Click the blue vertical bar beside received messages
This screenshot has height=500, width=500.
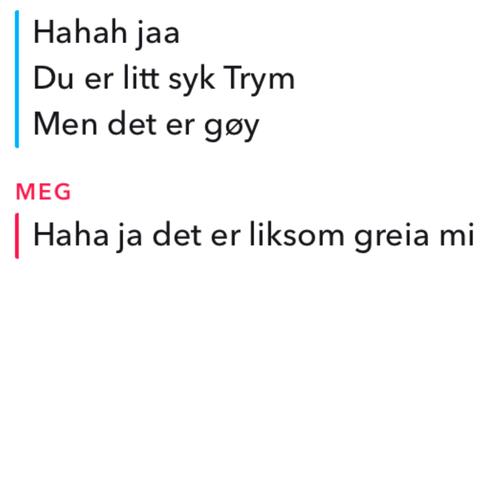point(17,79)
